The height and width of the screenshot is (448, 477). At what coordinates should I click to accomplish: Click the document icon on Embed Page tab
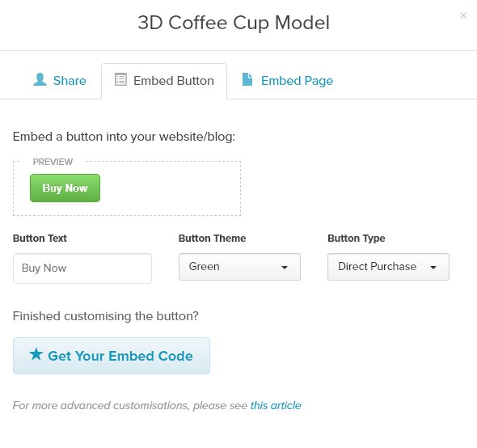[x=247, y=79]
